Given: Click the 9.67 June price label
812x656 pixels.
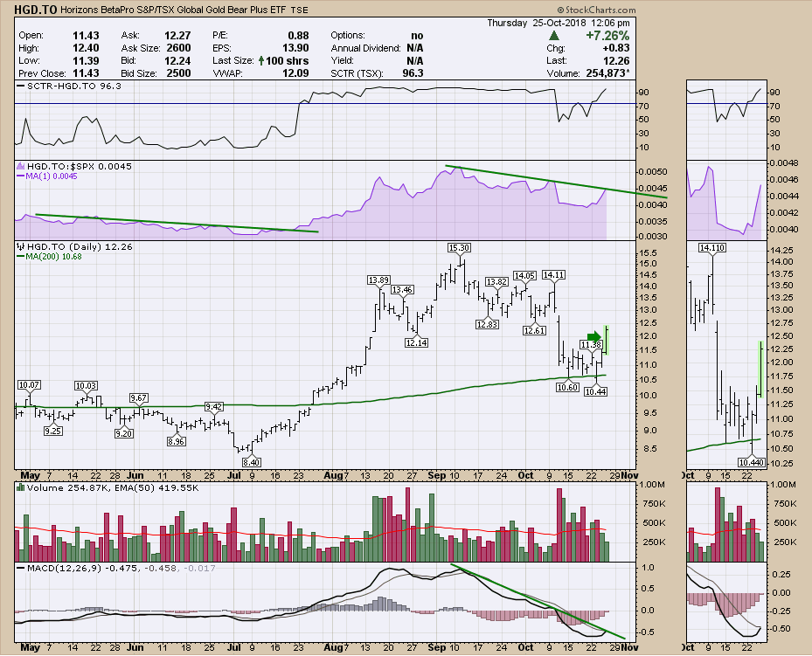Looking at the screenshot, I should pos(139,397).
